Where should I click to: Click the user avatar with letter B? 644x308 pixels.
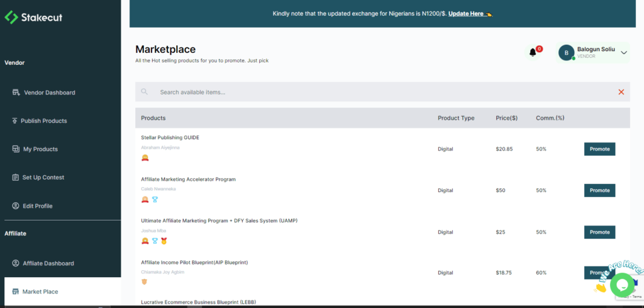[x=566, y=53]
